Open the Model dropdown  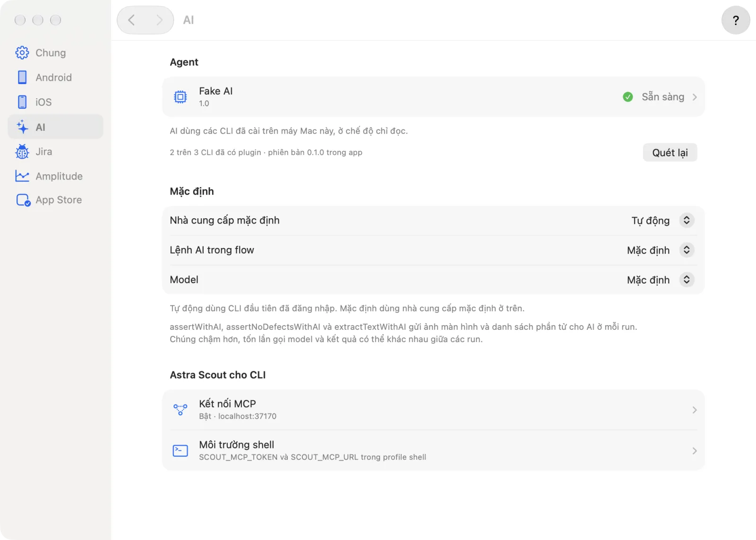(x=687, y=280)
